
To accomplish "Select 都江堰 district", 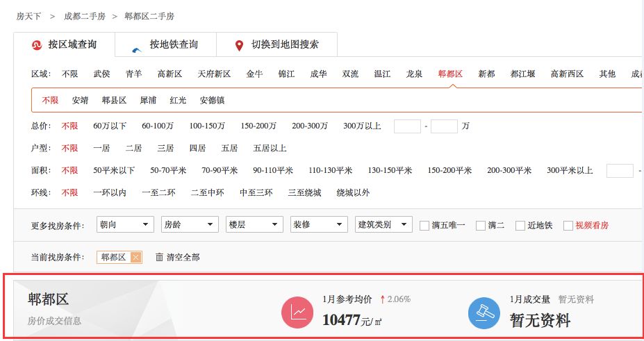I will [522, 74].
